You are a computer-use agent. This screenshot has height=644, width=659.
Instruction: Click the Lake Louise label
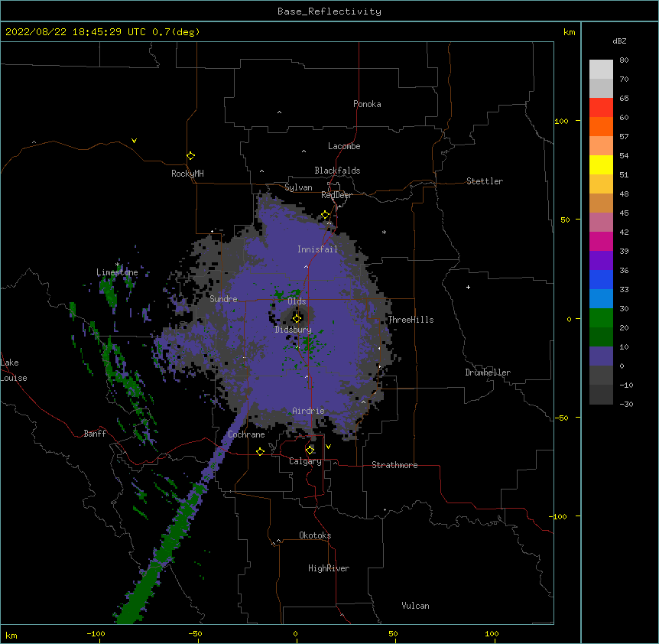(x=14, y=370)
